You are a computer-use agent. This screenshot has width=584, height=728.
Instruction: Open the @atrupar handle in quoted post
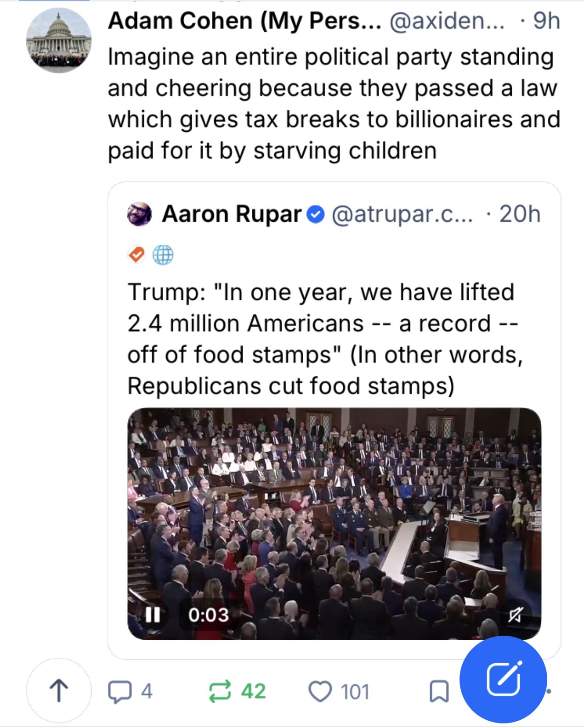point(402,214)
